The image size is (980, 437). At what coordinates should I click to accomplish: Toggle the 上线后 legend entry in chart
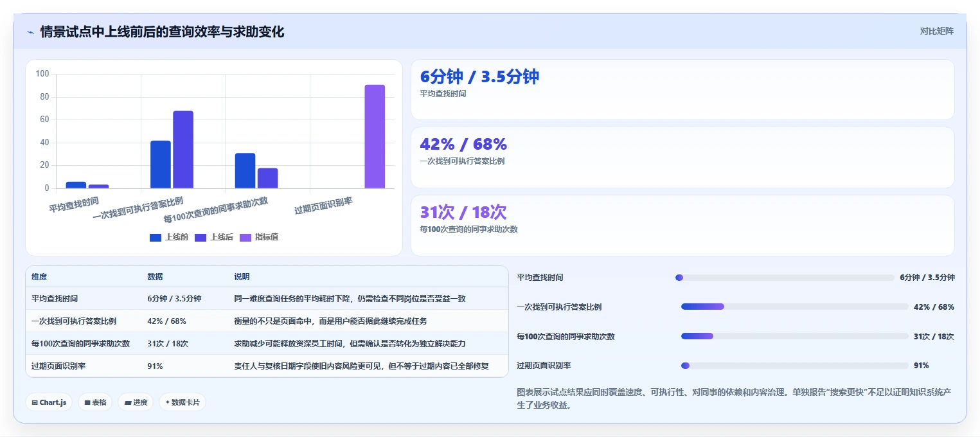tap(214, 237)
